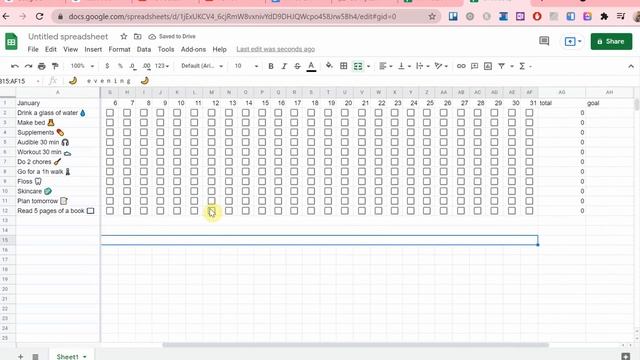Star the Untitled spreadsheet

pos(124,36)
